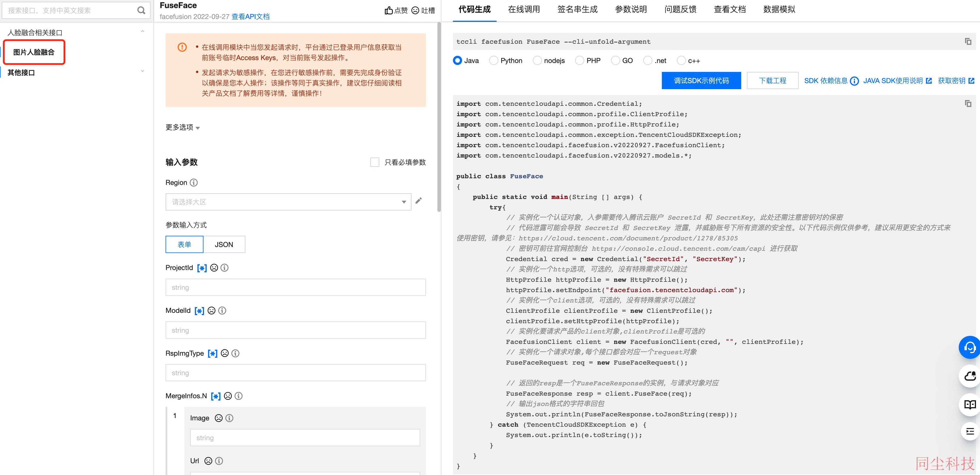Select the Python language radio
Viewport: 980px width, 475px height.
493,60
